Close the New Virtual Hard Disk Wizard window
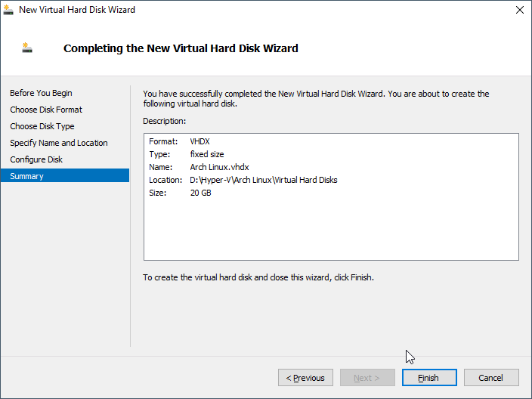Viewport: 532px width, 399px height. coord(519,10)
